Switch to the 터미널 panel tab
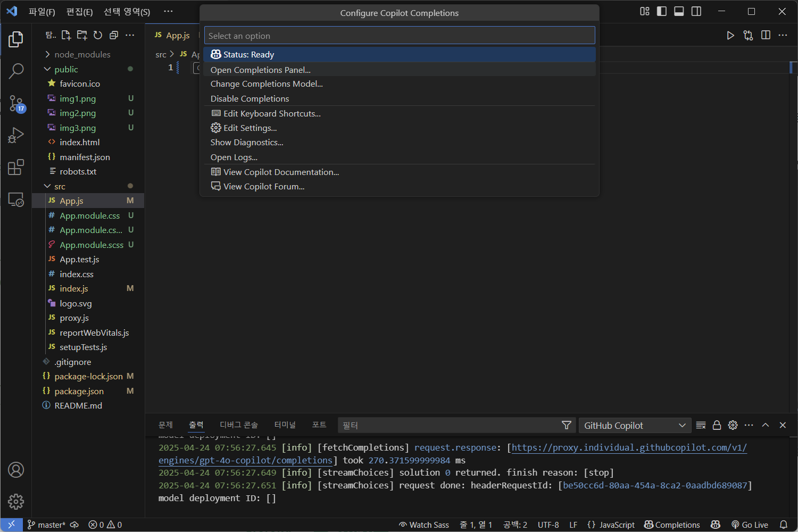 (285, 425)
